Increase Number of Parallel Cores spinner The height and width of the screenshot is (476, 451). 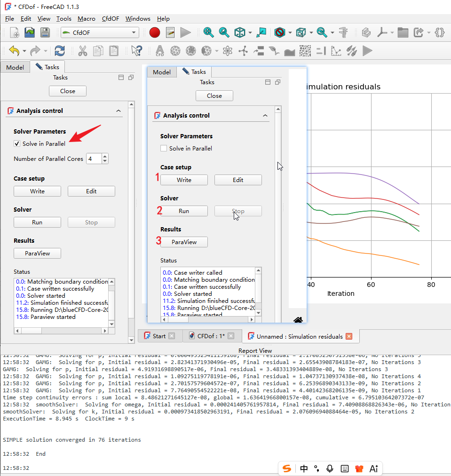tap(105, 156)
